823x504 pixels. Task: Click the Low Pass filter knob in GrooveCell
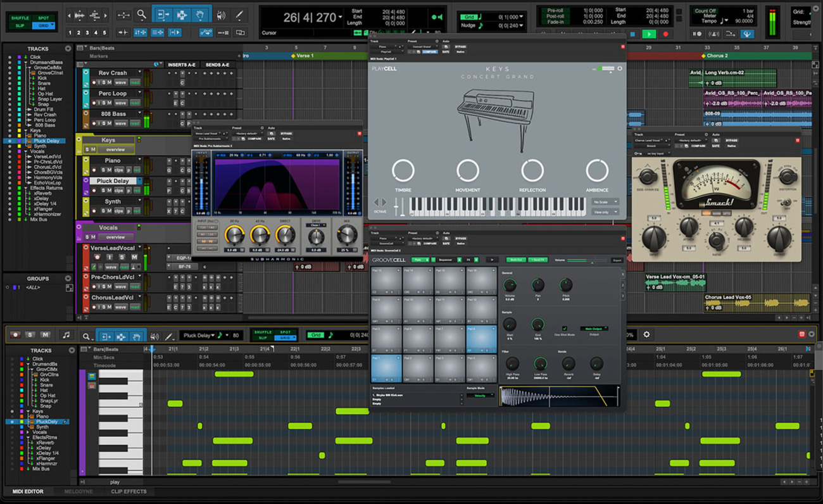[x=540, y=363]
